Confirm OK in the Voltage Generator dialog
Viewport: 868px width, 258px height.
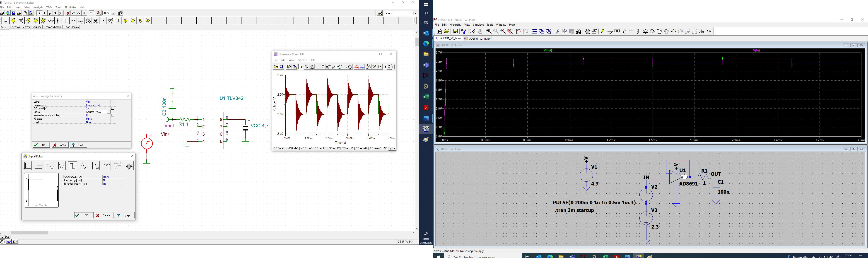point(41,145)
